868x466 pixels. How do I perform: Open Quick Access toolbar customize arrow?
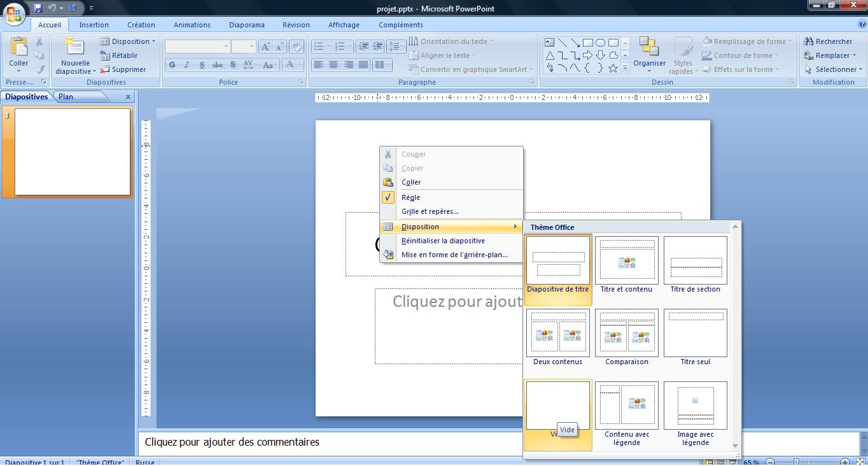click(x=91, y=8)
